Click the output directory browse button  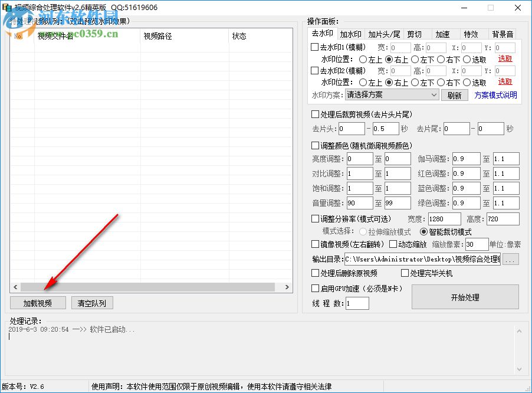click(x=511, y=259)
